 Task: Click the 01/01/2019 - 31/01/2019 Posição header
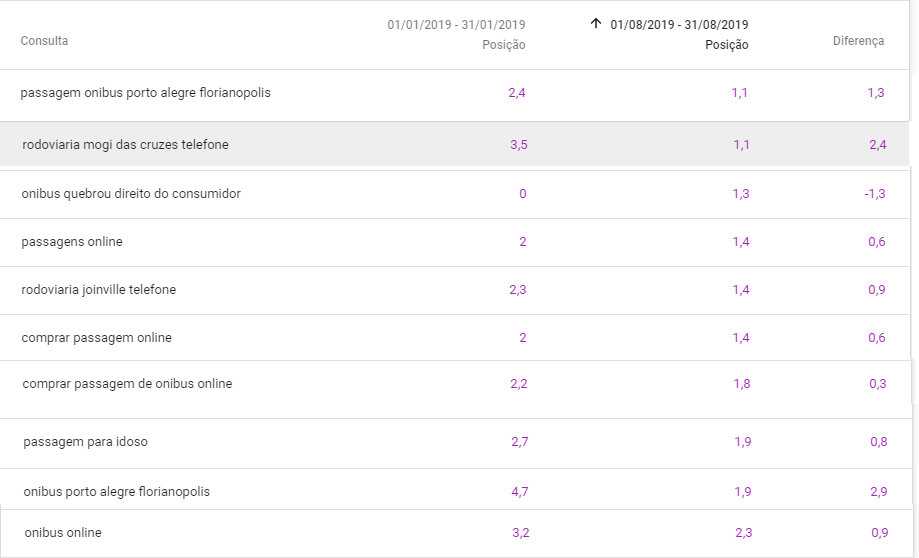456,34
